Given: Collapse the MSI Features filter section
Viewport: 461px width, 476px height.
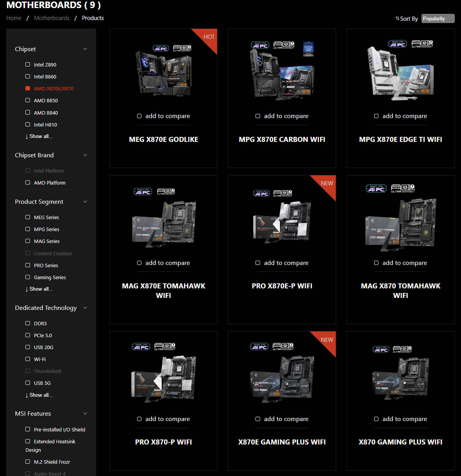Looking at the screenshot, I should coord(85,414).
